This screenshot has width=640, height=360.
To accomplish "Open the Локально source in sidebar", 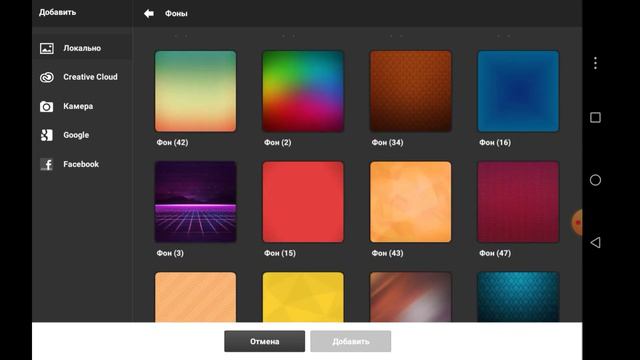I will pos(82,48).
